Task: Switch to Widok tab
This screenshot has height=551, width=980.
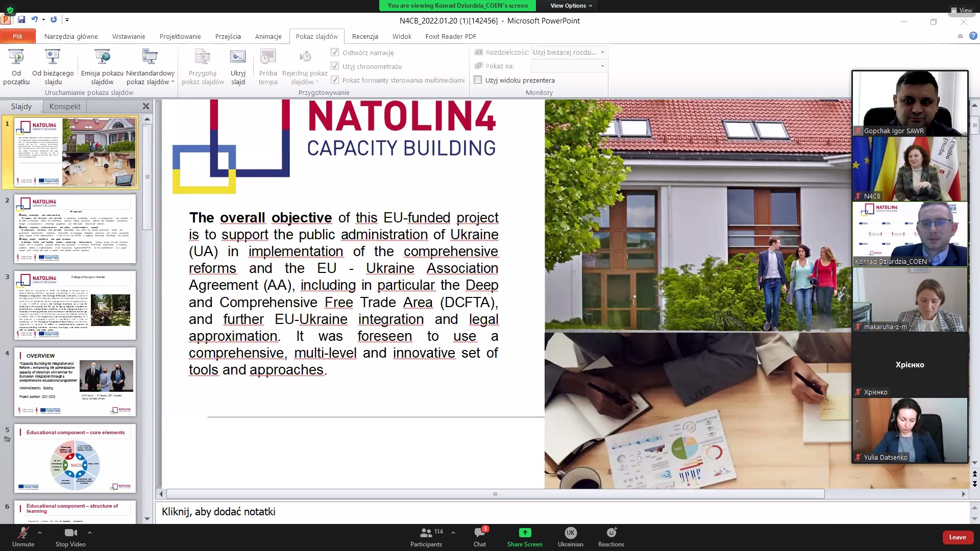Action: click(x=402, y=36)
